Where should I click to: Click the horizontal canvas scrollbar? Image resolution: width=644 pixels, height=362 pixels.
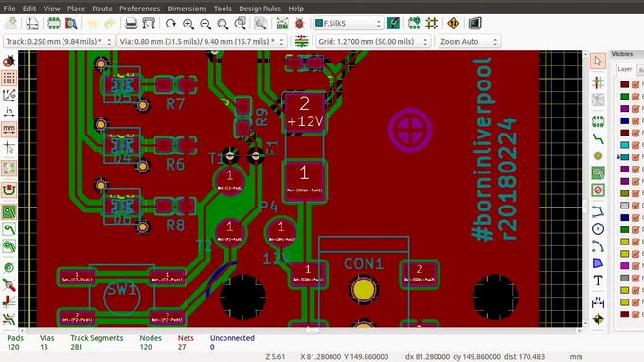click(300, 331)
